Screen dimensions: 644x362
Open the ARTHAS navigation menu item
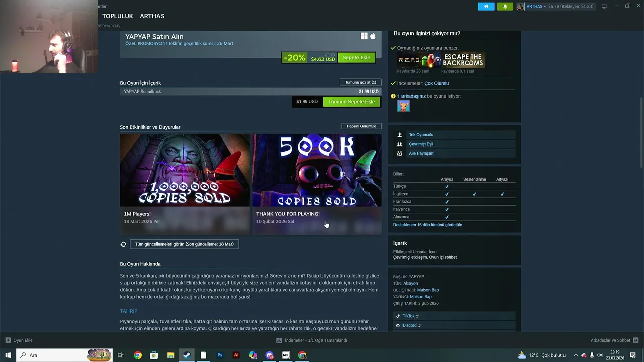(x=152, y=16)
